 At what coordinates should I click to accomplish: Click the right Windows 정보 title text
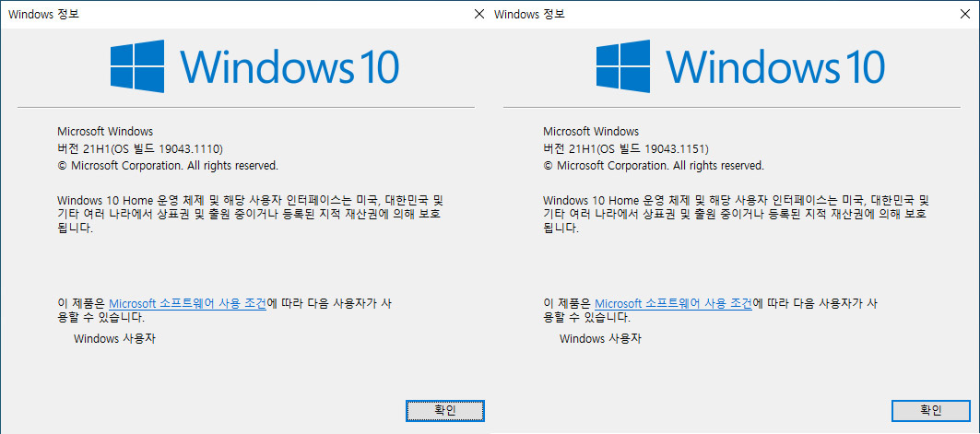(529, 15)
